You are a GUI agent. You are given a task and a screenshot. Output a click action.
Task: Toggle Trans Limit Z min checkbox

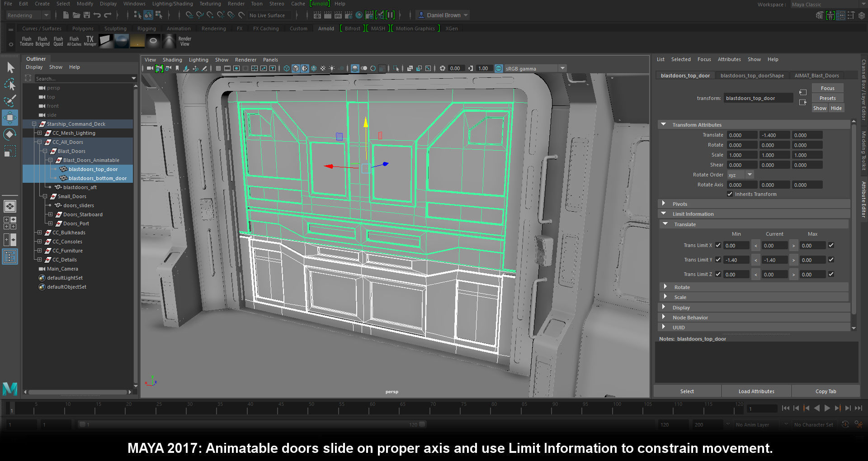click(718, 275)
